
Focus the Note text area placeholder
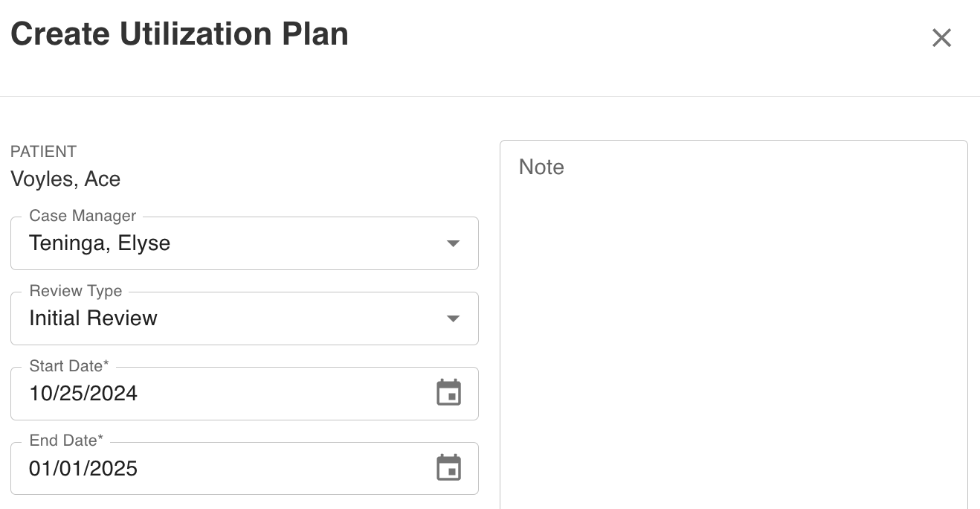pyautogui.click(x=541, y=167)
